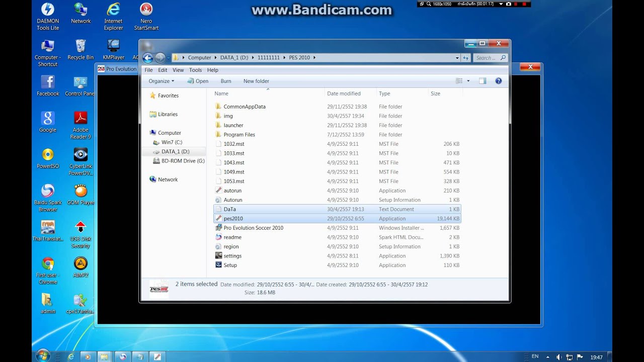
Task: Open ThaiTranslator desktop icon
Action: 48,231
